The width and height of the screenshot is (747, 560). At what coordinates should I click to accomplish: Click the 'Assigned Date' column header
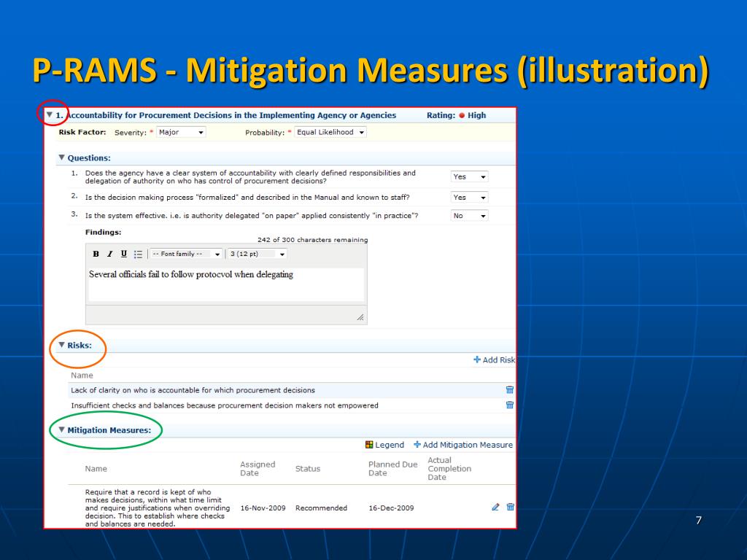click(258, 469)
